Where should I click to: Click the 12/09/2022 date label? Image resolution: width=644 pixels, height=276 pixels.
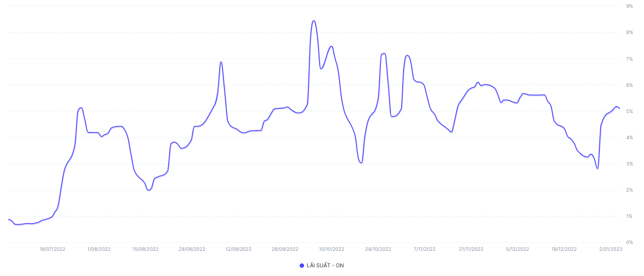tap(238, 249)
